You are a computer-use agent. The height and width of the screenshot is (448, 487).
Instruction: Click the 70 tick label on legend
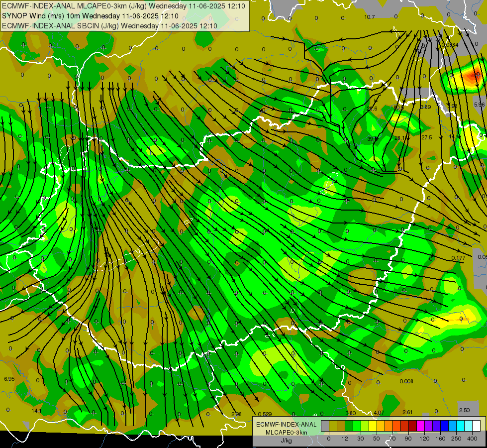point(392,439)
